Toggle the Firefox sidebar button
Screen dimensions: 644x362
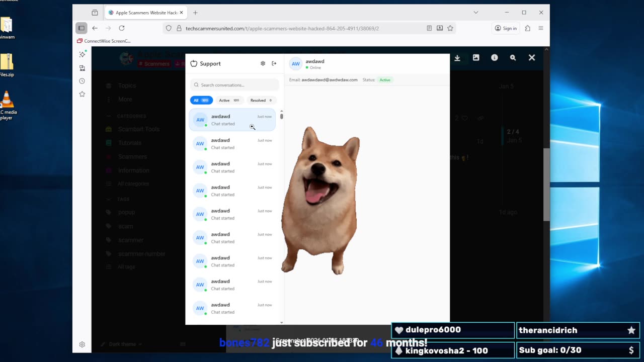[82, 28]
